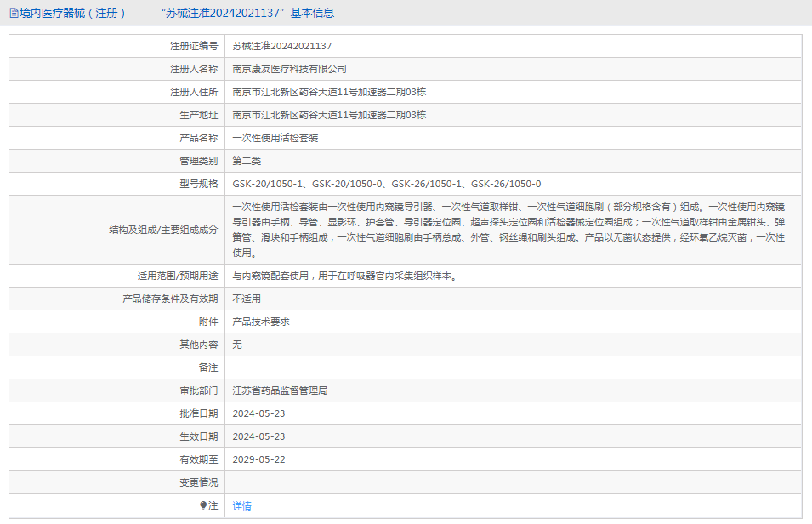
Task: Click product name 一次性使用活检套装
Action: point(275,138)
